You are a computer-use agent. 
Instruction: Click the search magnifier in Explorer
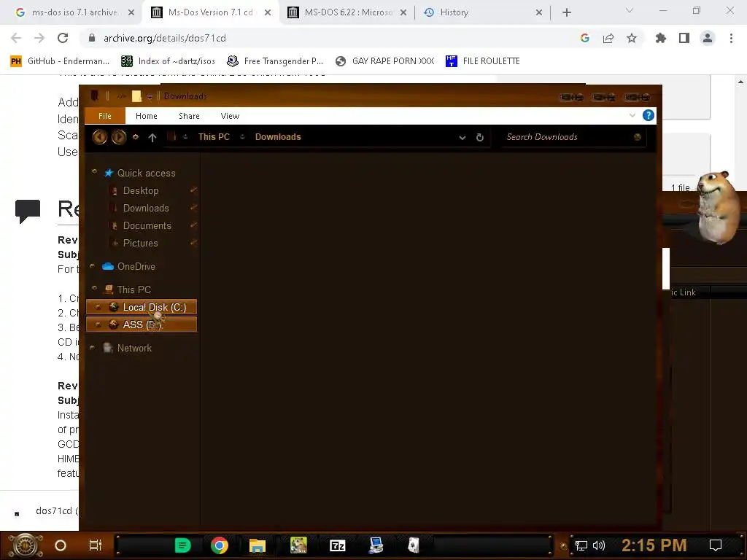click(x=638, y=137)
